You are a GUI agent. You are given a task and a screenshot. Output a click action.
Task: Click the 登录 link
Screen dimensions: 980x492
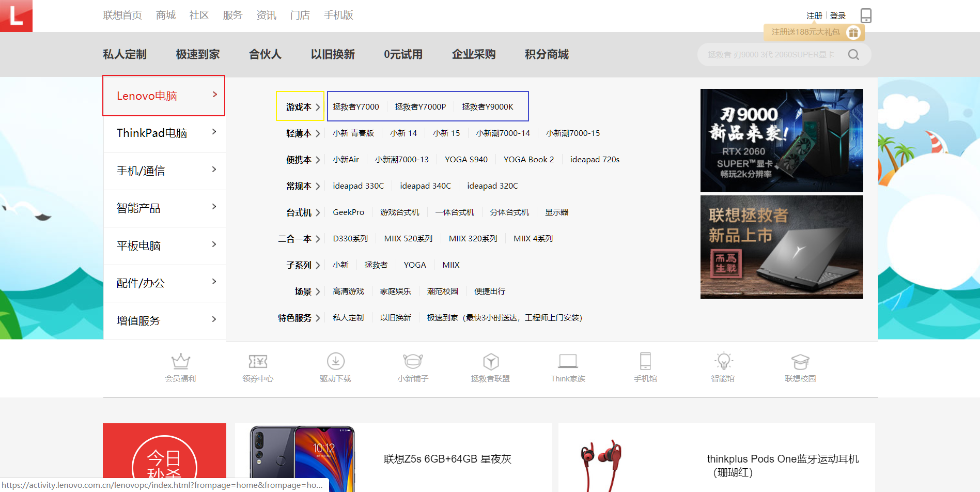[837, 16]
